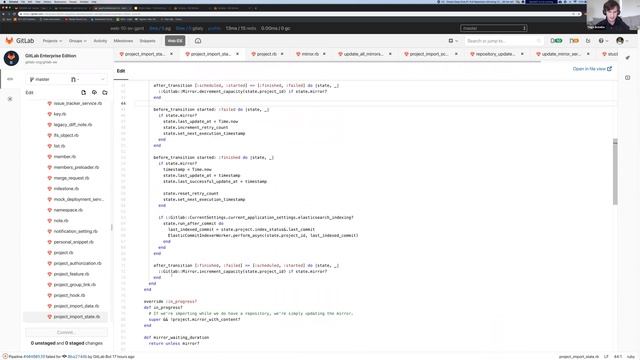Open merge_request.rb in the file tree
This screenshot has height=360, width=640.
(x=71, y=178)
